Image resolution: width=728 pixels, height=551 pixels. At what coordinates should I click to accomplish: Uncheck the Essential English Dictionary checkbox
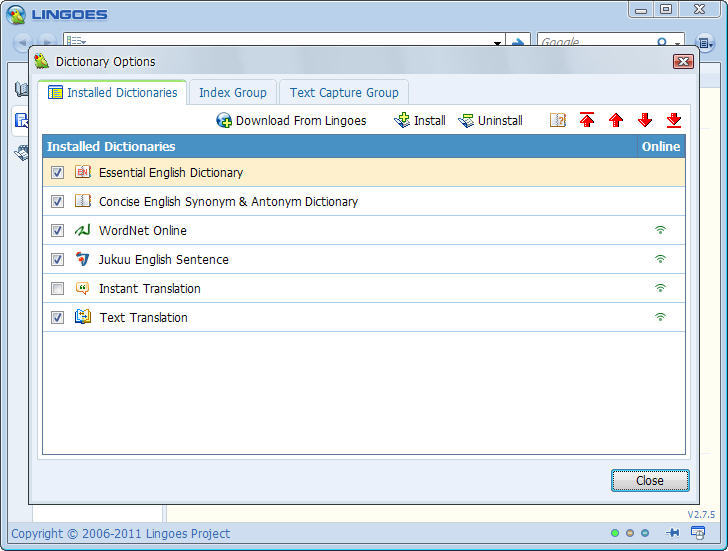coord(57,172)
